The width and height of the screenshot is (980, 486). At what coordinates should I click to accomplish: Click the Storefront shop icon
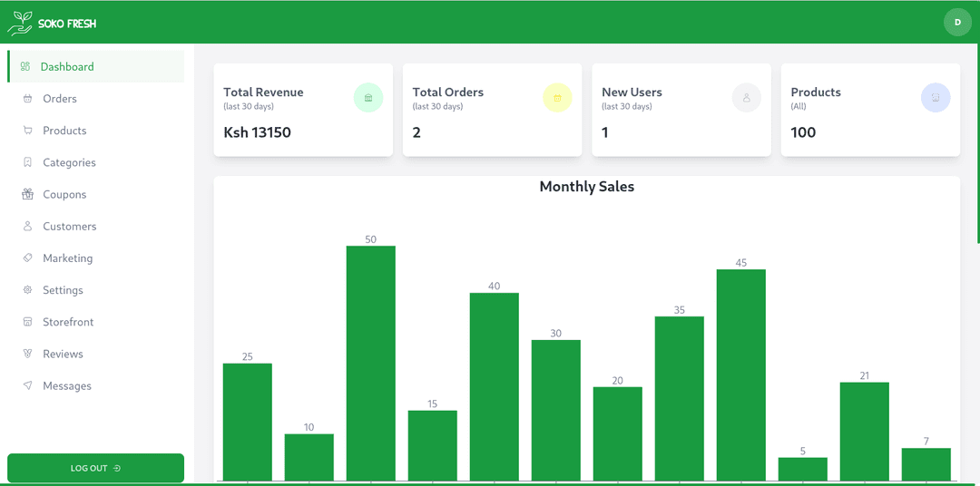pos(27,322)
